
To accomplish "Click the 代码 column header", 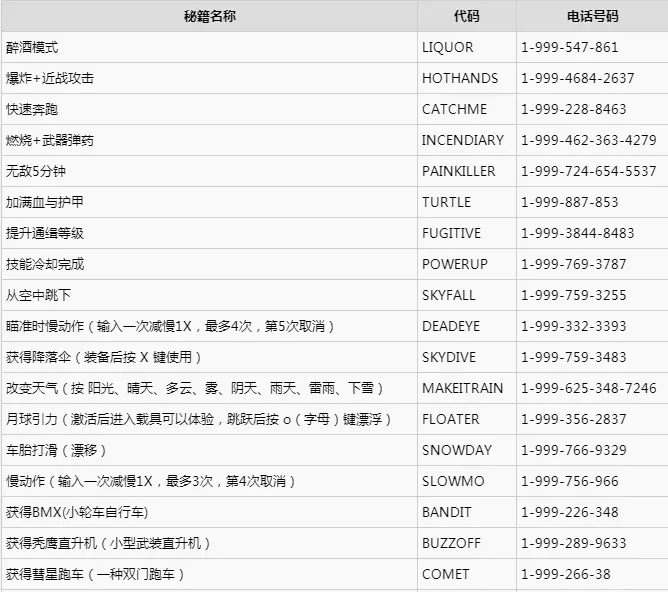I will 466,16.
